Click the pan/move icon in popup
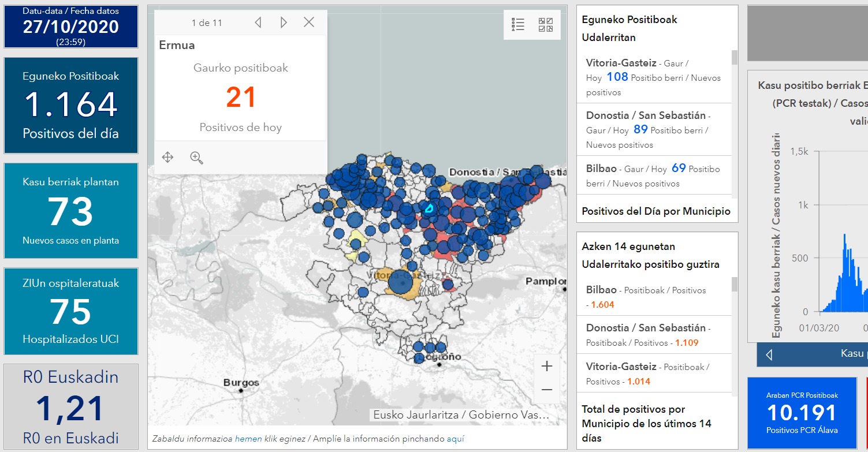 pos(167,157)
